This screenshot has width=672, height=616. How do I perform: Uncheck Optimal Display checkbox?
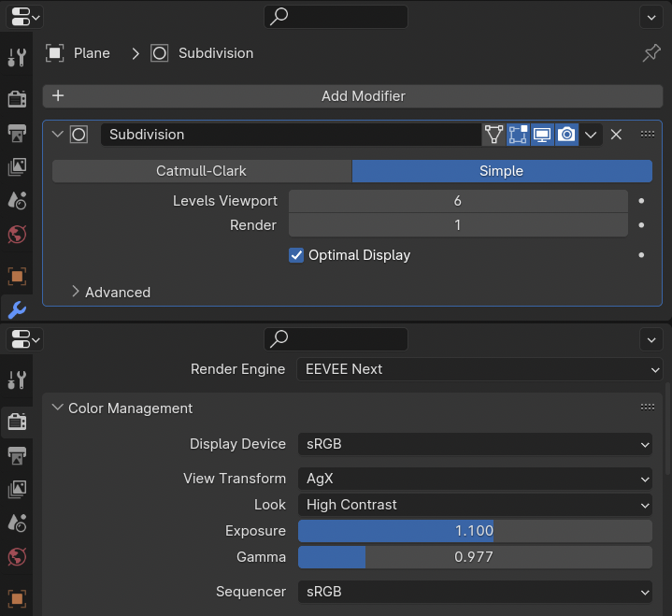pos(296,255)
